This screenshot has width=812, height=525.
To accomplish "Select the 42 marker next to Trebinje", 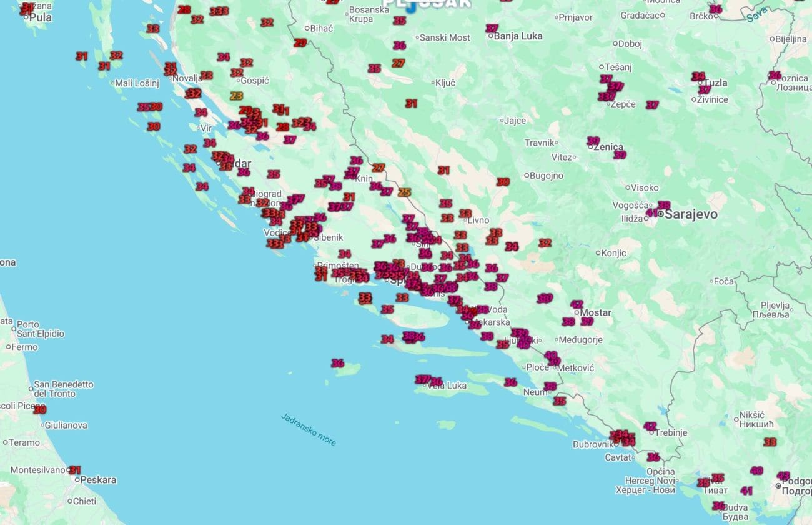I will tap(650, 426).
